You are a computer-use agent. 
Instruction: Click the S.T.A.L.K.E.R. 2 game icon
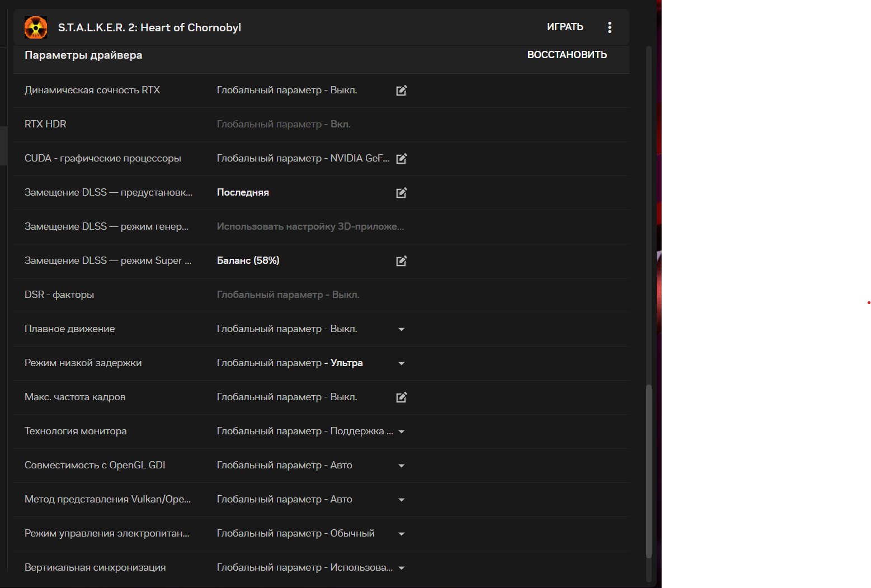[x=36, y=27]
